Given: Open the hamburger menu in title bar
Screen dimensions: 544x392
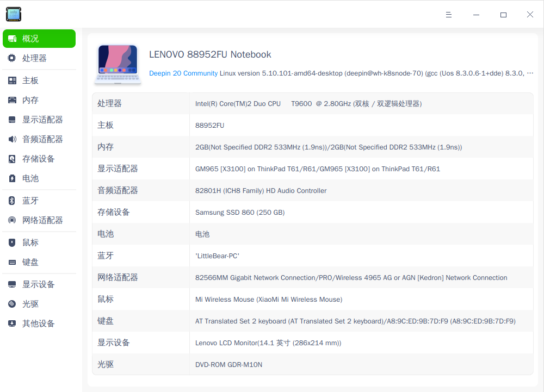Looking at the screenshot, I should point(449,15).
